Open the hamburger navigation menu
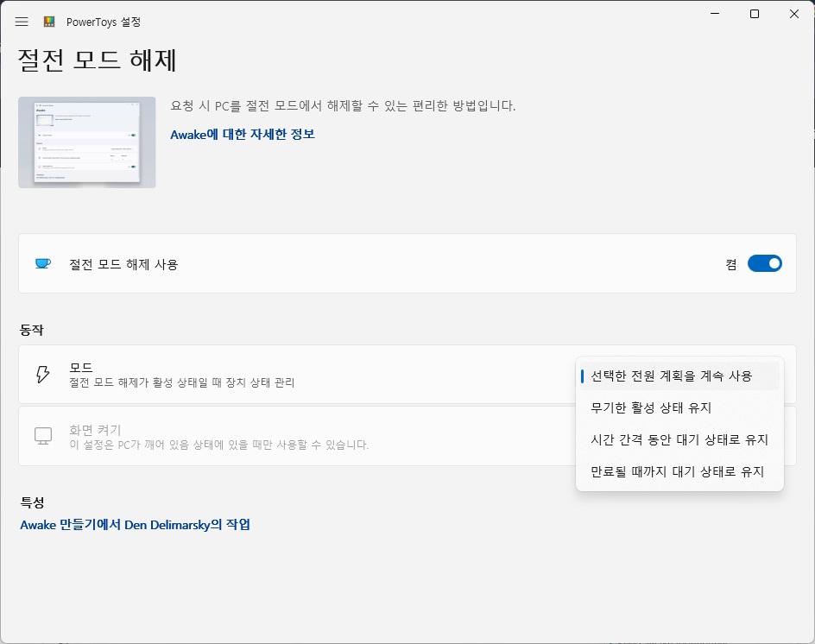This screenshot has width=815, height=644. point(22,22)
